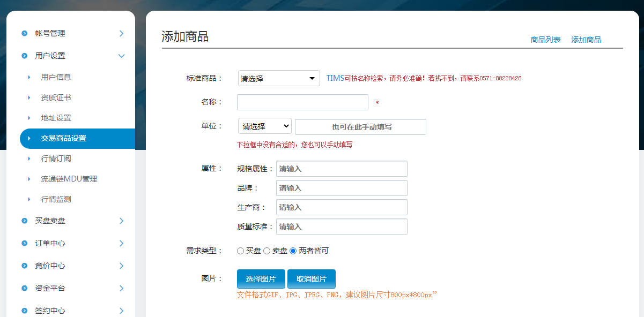Collapse the 用户设置 menu section
Image resolution: width=644 pixels, height=317 pixels.
point(121,56)
